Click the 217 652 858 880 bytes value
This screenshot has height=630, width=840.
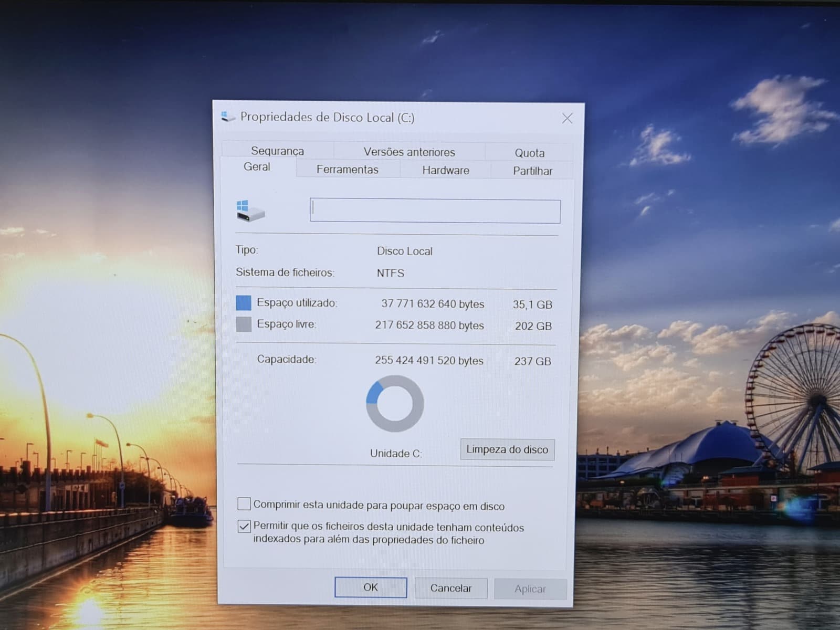click(429, 325)
